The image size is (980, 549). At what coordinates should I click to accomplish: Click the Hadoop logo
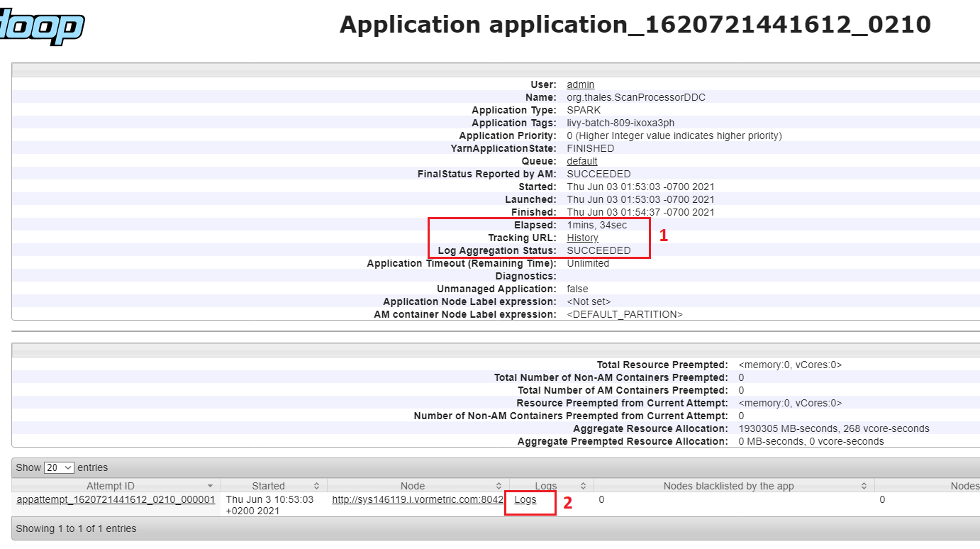43,27
